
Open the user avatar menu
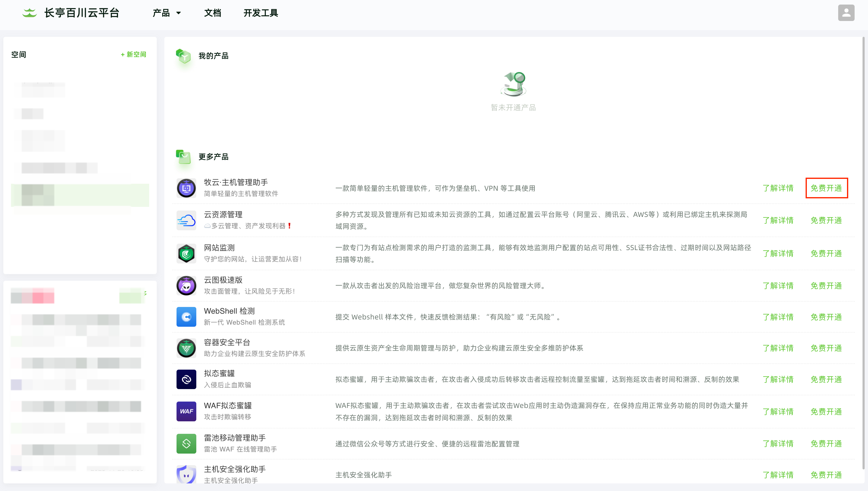pyautogui.click(x=846, y=13)
